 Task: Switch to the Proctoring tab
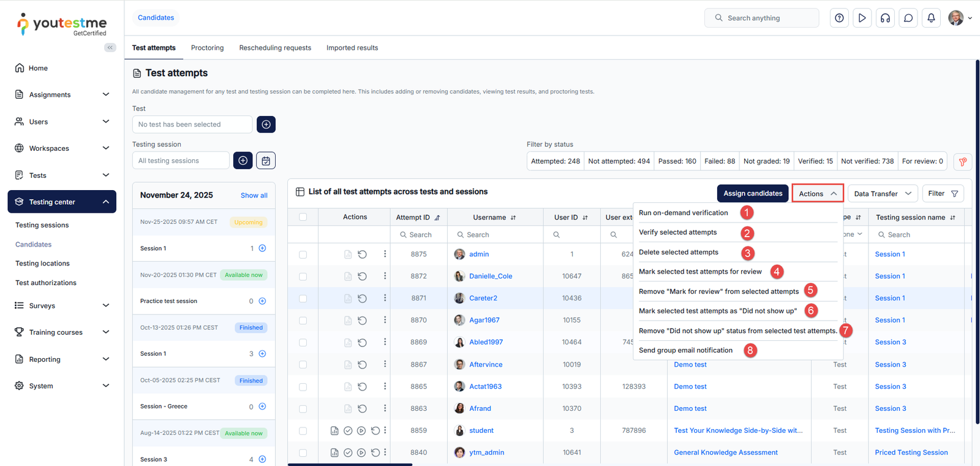pos(207,48)
